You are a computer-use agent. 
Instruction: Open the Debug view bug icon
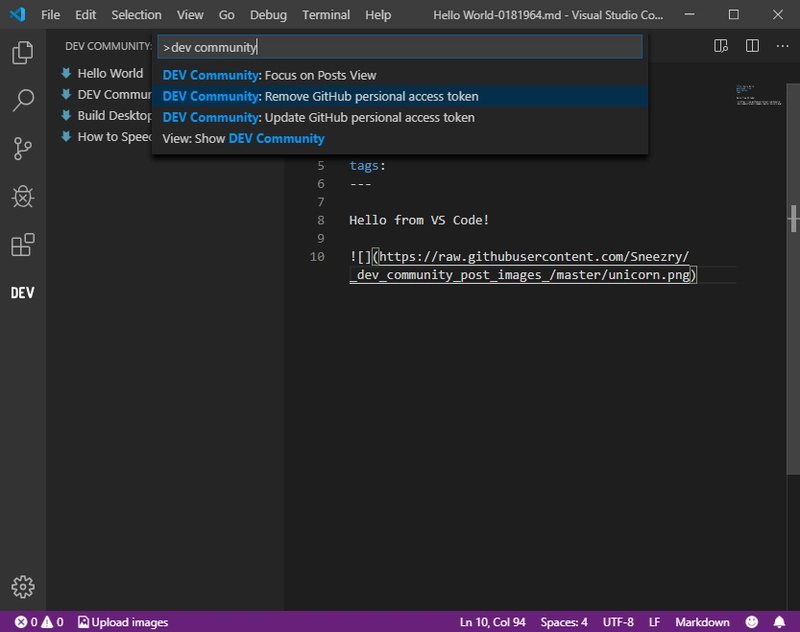pos(22,196)
